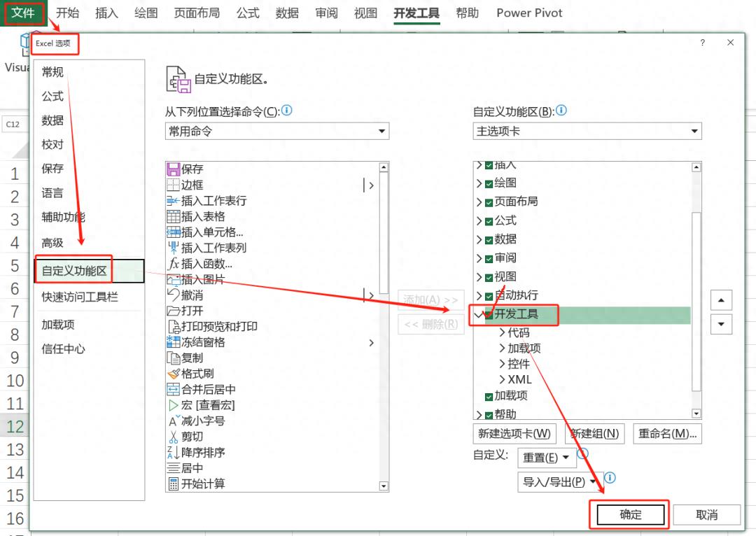Uncheck the 绘图 tab checkbox

tap(489, 183)
